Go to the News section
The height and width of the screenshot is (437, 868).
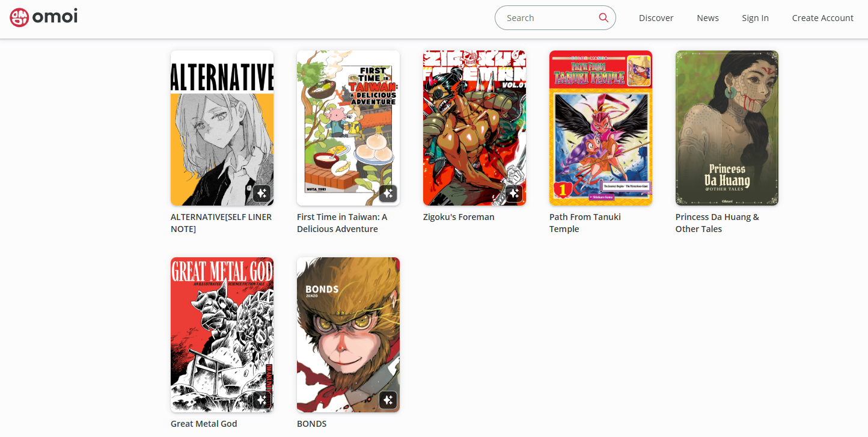(708, 18)
